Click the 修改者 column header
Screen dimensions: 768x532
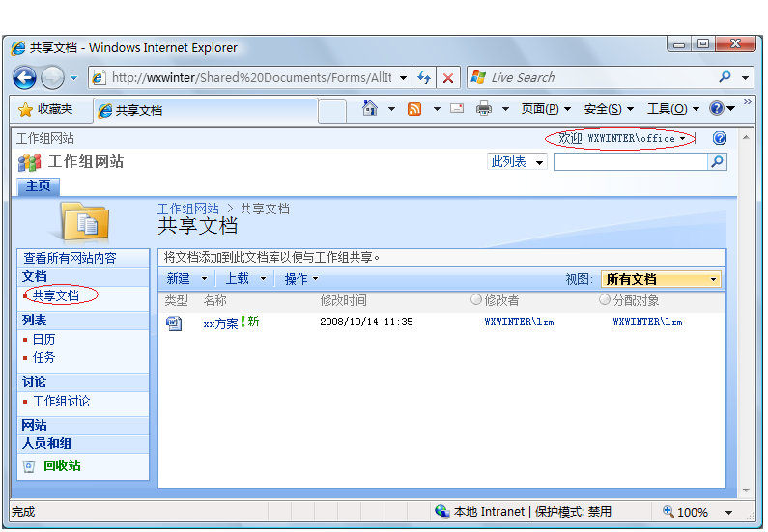click(501, 300)
